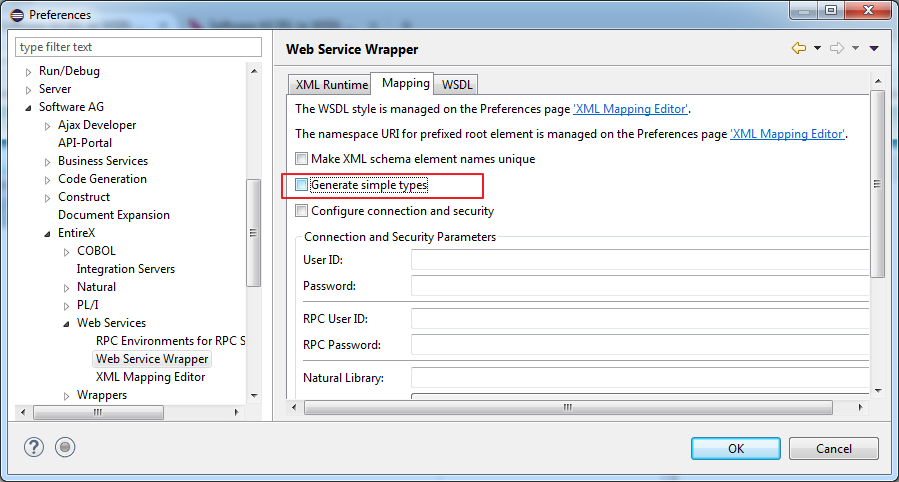Select Document Expansion preference page
The width and height of the screenshot is (899, 482).
click(x=114, y=215)
